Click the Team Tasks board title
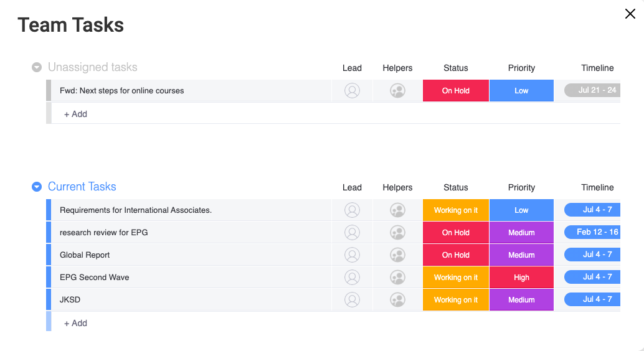The image size is (644, 351). click(70, 25)
